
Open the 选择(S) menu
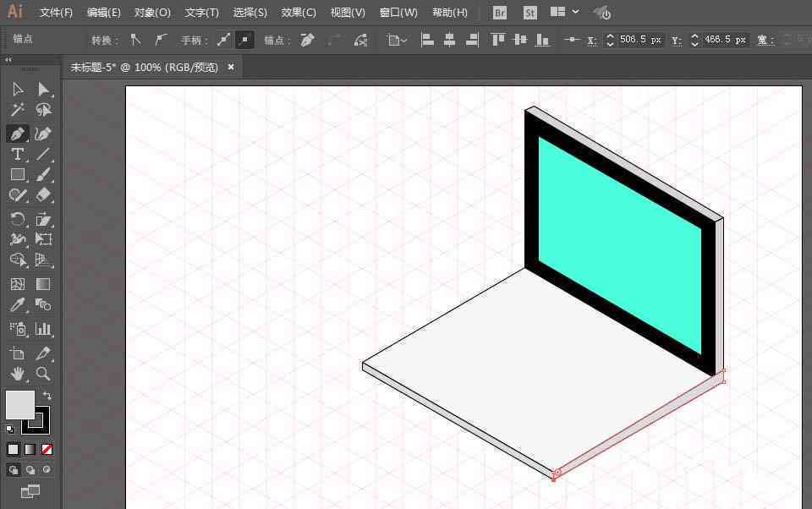tap(250, 13)
